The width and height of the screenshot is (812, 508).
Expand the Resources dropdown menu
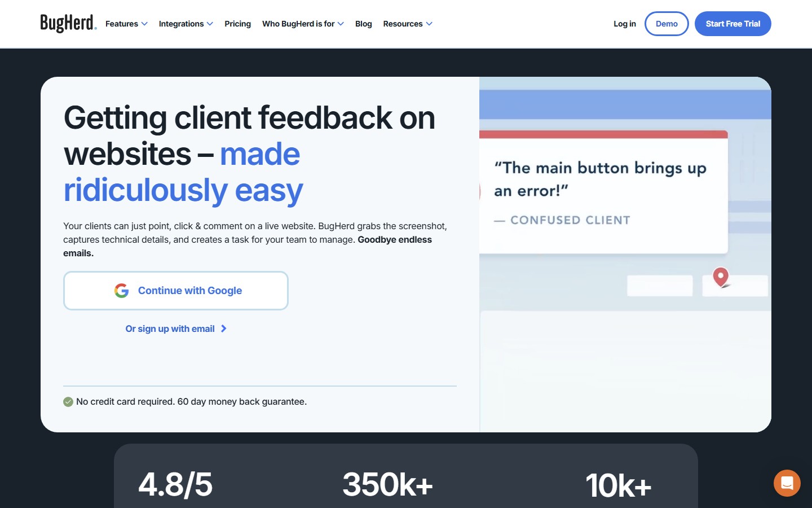pos(408,24)
